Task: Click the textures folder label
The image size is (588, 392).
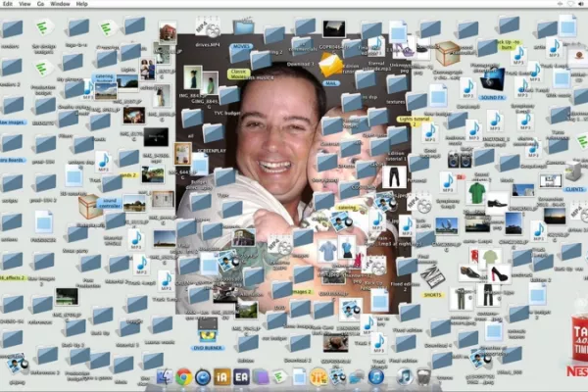Action: click(396, 102)
